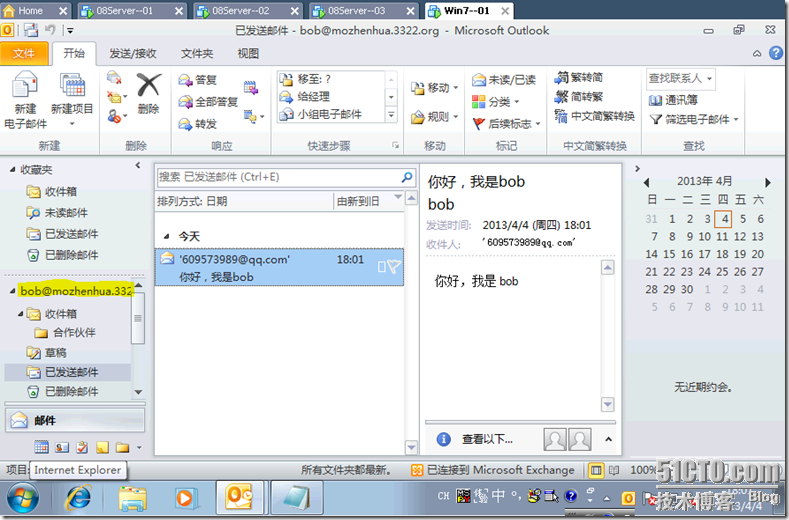Expand the People Pane arrow

608,439
